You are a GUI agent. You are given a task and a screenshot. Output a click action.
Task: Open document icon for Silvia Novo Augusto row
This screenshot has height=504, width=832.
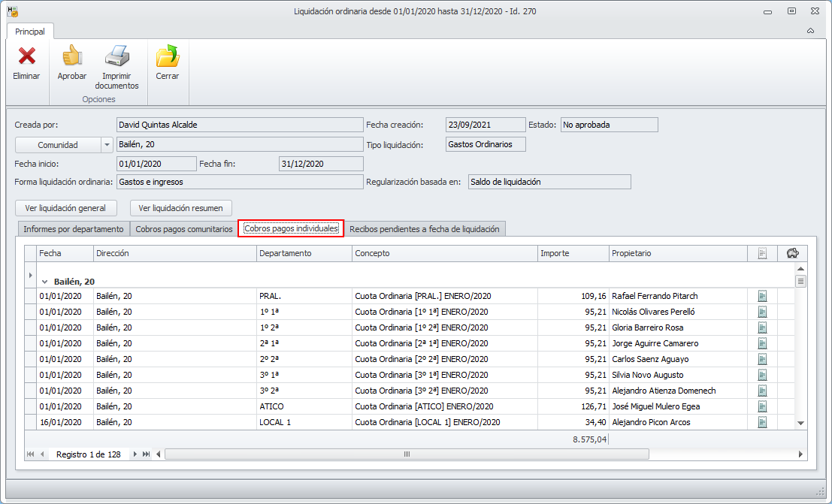pyautogui.click(x=763, y=375)
